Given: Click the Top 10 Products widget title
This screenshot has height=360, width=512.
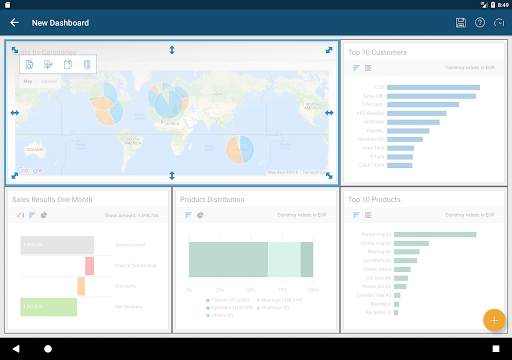Looking at the screenshot, I should click(374, 199).
